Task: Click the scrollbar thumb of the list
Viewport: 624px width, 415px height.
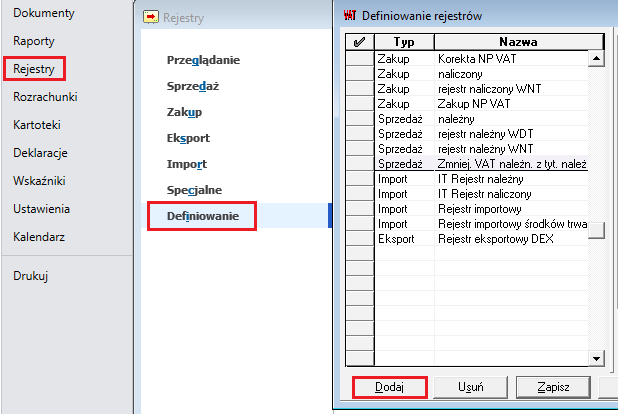Action: click(596, 230)
